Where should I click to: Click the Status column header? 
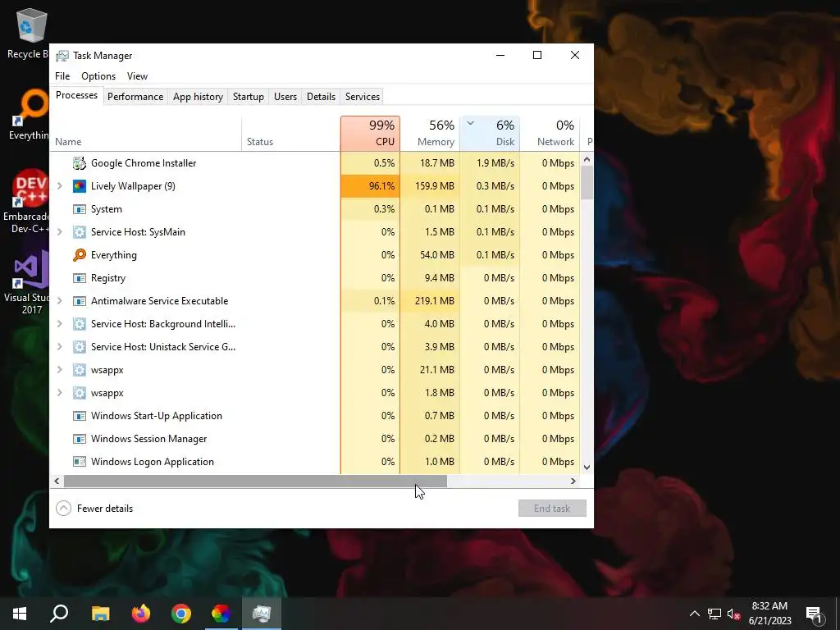point(291,134)
